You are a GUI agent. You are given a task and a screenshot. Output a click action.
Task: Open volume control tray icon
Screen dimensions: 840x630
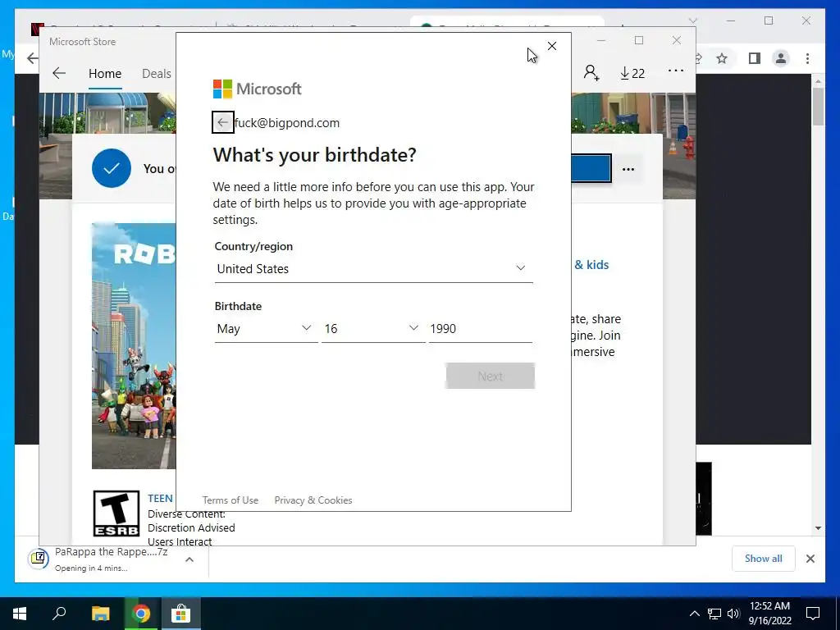pyautogui.click(x=733, y=614)
